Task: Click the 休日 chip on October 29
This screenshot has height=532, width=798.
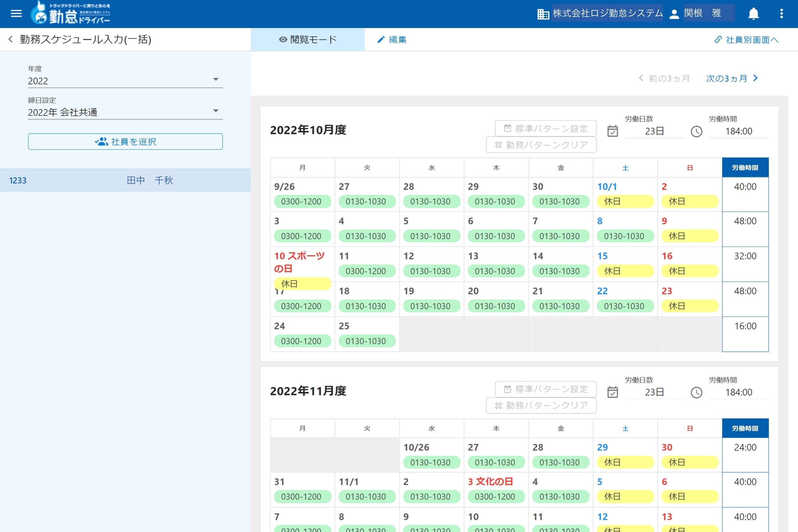Action: click(625, 462)
